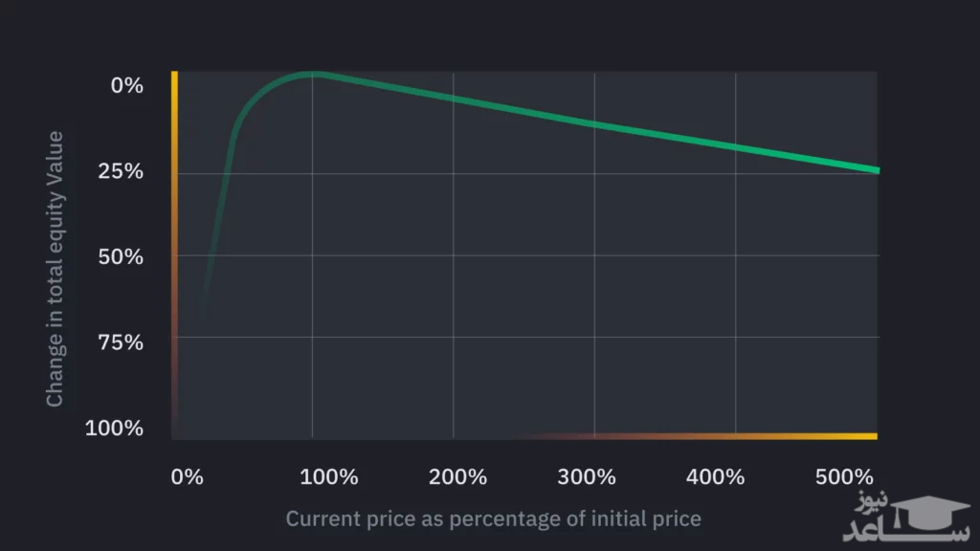Image resolution: width=980 pixels, height=551 pixels.
Task: Click the 75% label on the vertical axis
Action: [x=122, y=342]
